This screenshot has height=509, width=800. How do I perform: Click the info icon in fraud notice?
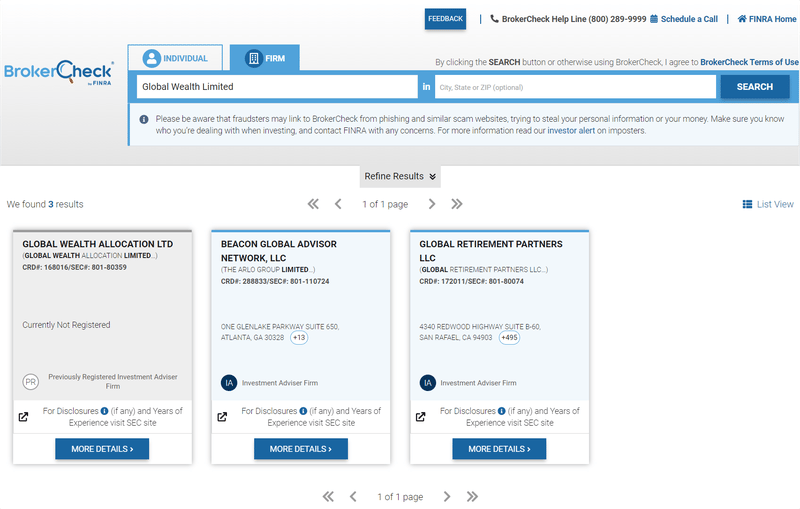click(144, 119)
